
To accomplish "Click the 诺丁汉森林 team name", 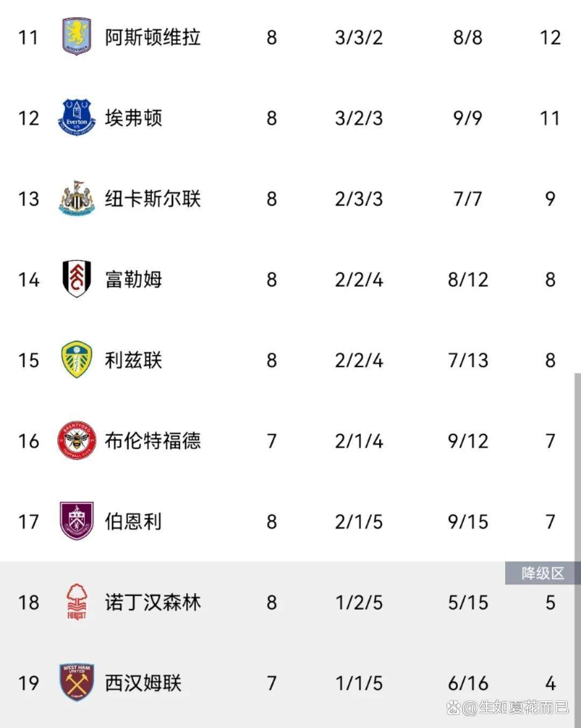I will point(153,602).
